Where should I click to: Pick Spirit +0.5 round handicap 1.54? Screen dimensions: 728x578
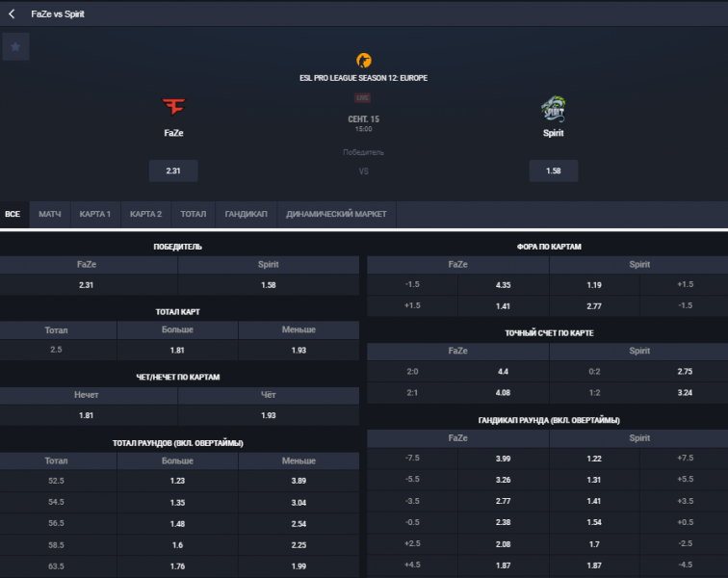[x=594, y=522]
